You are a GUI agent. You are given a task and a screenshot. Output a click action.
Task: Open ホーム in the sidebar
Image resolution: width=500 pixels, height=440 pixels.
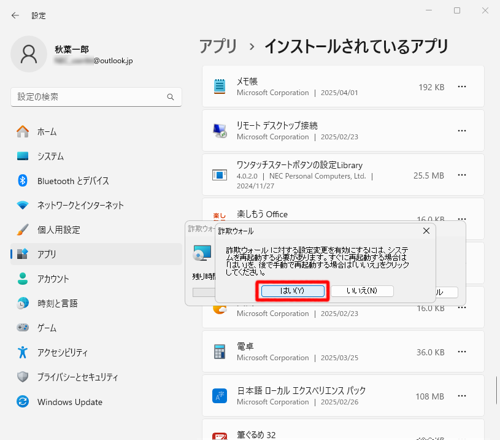click(96, 132)
